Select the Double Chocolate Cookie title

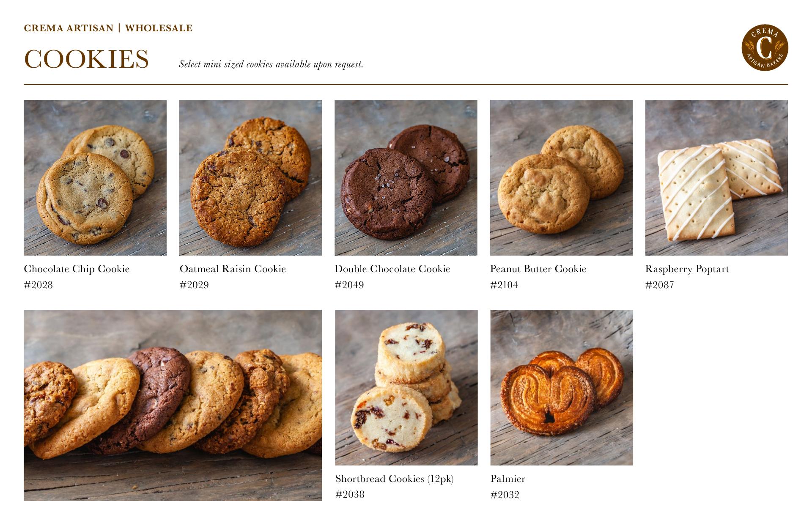(392, 269)
